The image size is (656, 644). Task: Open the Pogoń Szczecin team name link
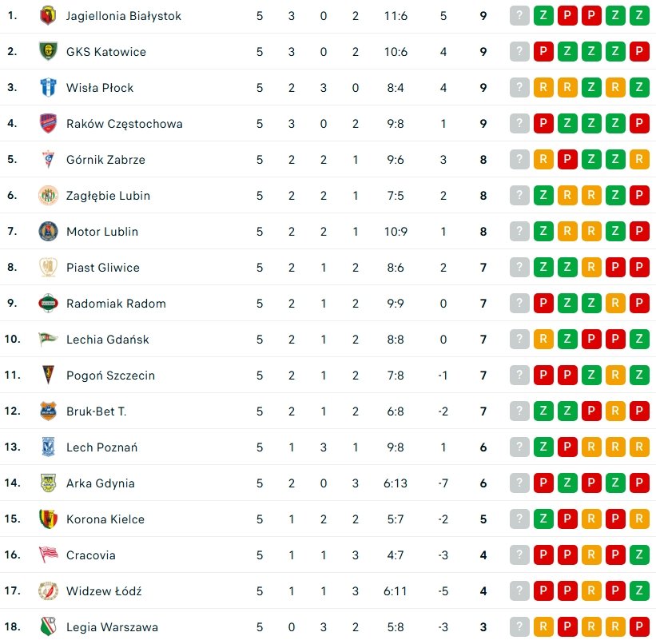[x=110, y=376]
